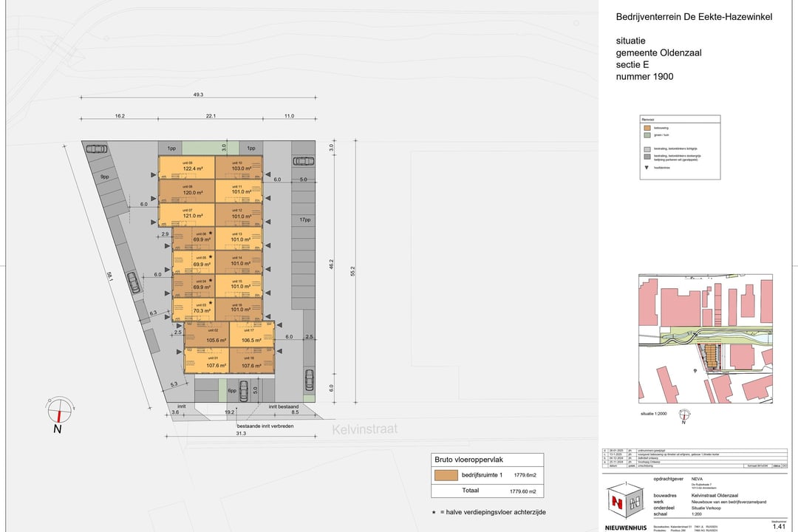Click the sheet number '1.41'

[779, 526]
